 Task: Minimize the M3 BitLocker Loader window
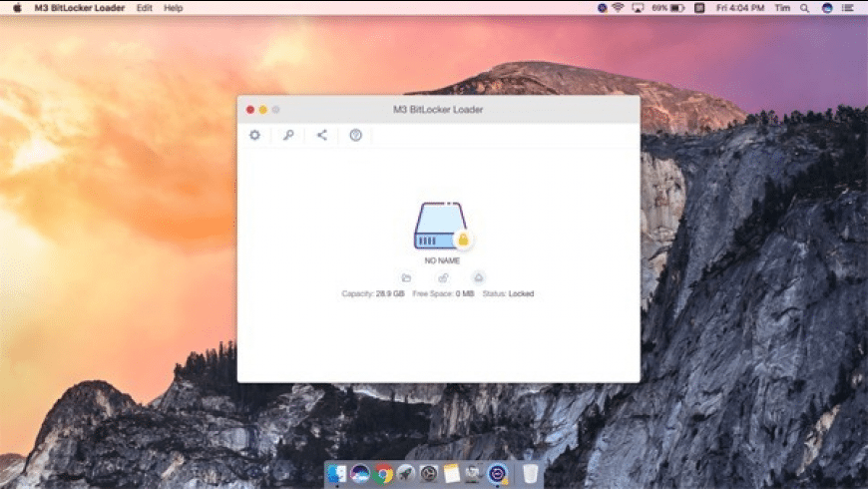pos(263,110)
